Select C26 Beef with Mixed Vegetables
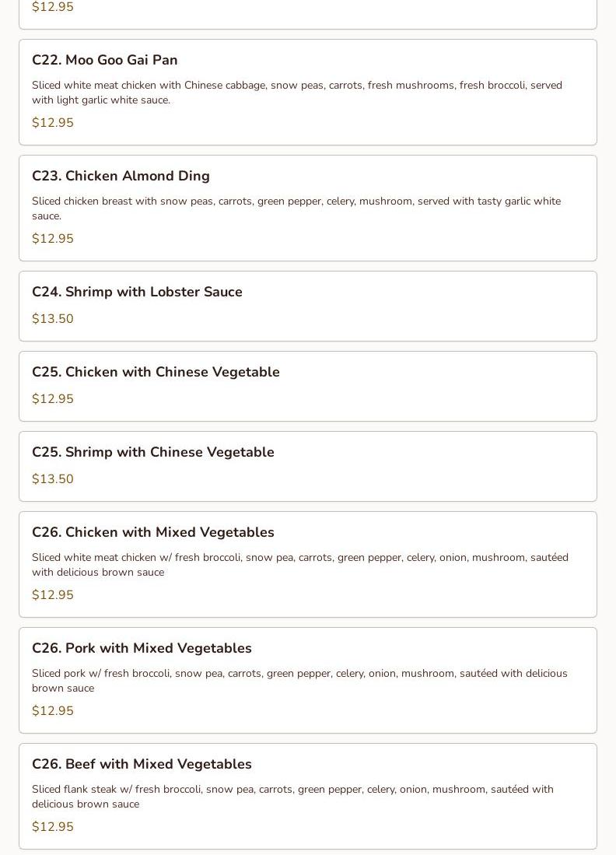 [142, 764]
